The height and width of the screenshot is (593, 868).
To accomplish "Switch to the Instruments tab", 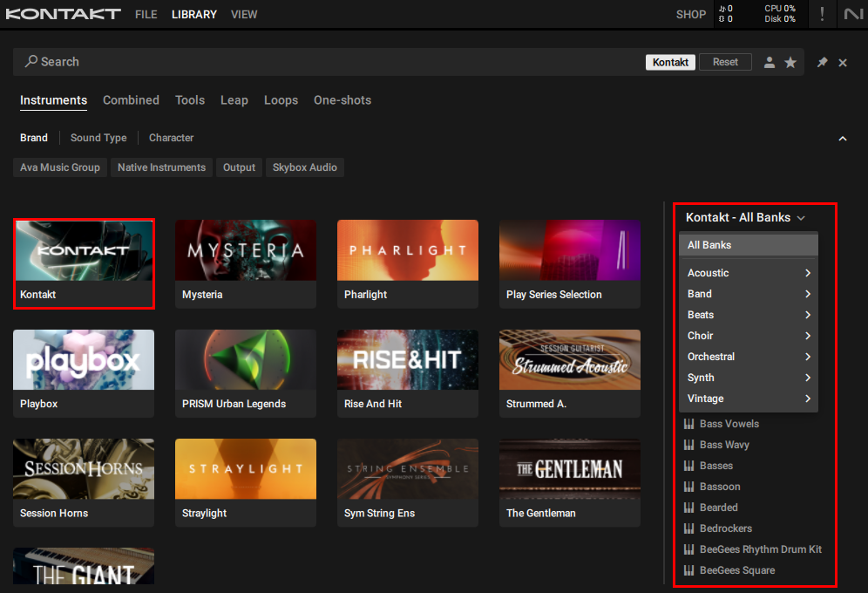I will (x=54, y=100).
